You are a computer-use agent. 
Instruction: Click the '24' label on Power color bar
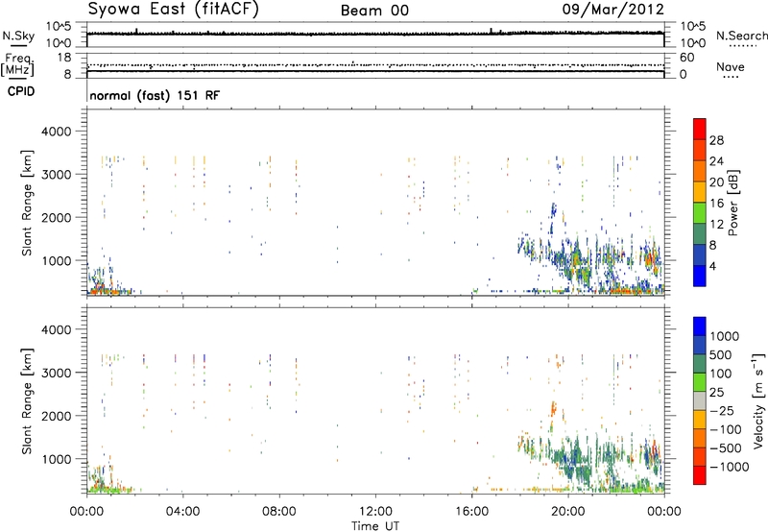(716, 161)
